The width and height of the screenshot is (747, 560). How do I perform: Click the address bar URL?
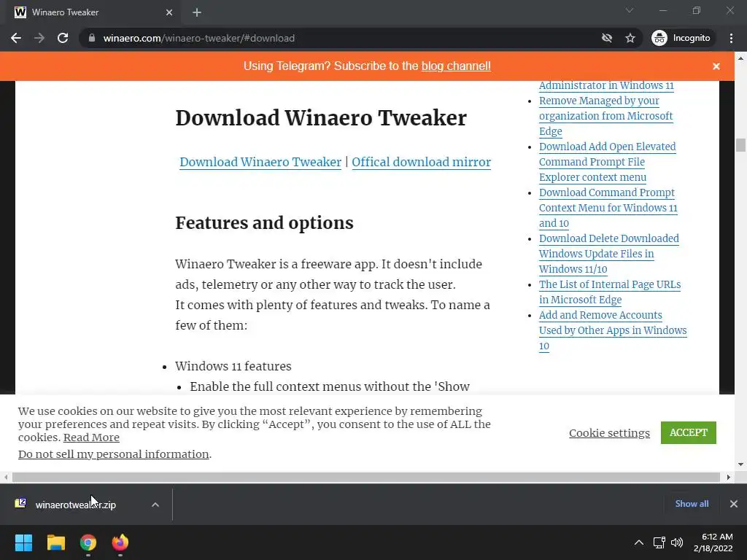tap(199, 38)
